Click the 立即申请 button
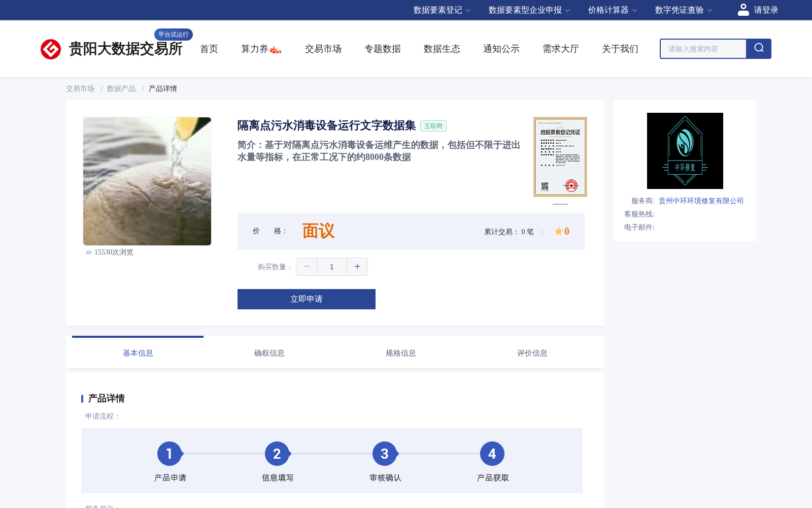Viewport: 812px width, 508px height. (307, 299)
